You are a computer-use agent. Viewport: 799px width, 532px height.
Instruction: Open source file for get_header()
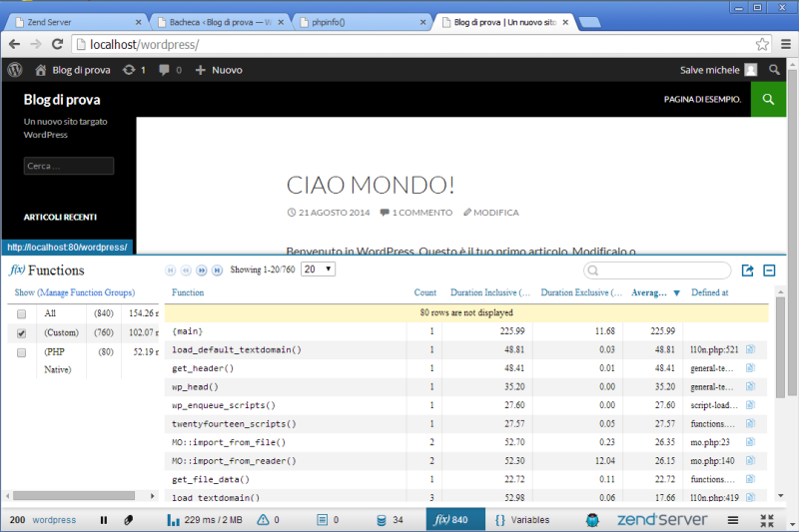(750, 368)
